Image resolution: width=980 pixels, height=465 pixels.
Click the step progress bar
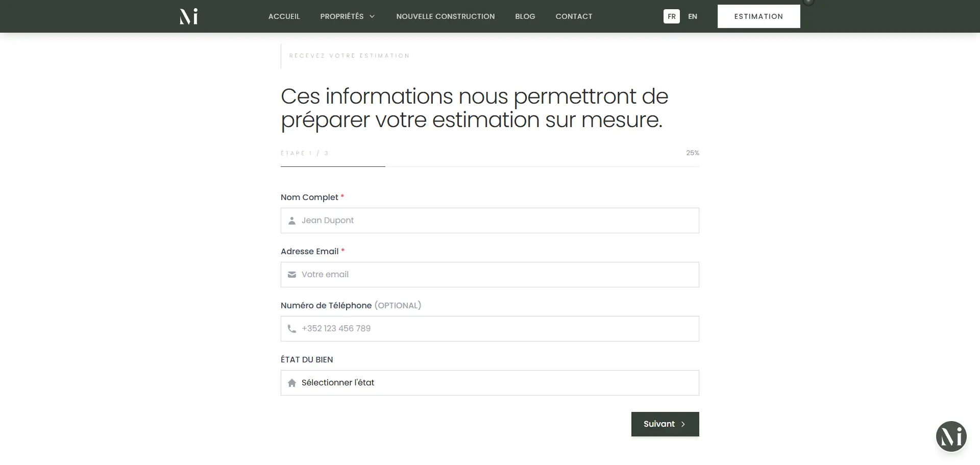pyautogui.click(x=489, y=166)
